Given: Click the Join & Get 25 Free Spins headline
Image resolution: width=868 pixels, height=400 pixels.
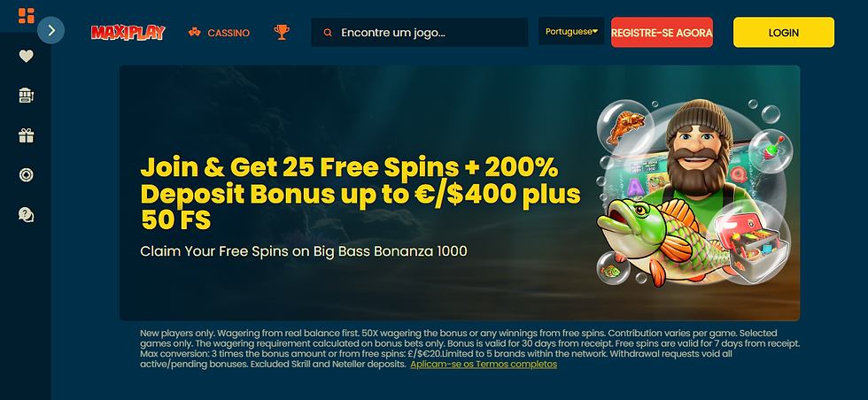Looking at the screenshot, I should point(360,193).
